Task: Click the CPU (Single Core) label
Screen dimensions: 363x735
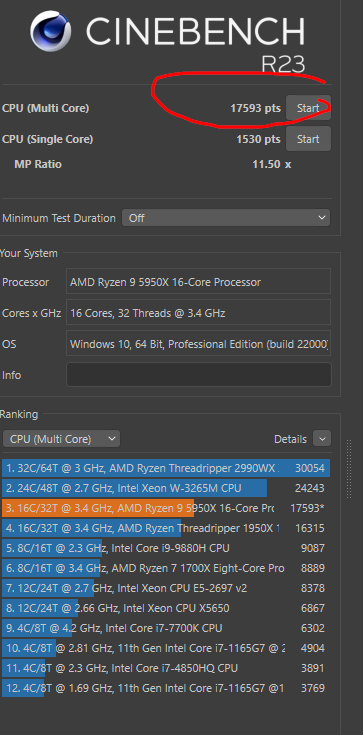Action: (x=47, y=139)
